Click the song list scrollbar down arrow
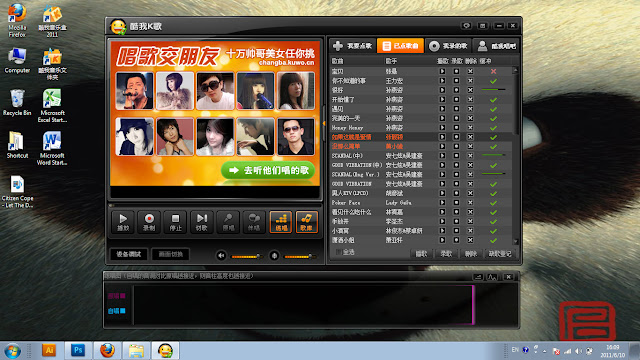This screenshot has width=640, height=360. point(516,242)
